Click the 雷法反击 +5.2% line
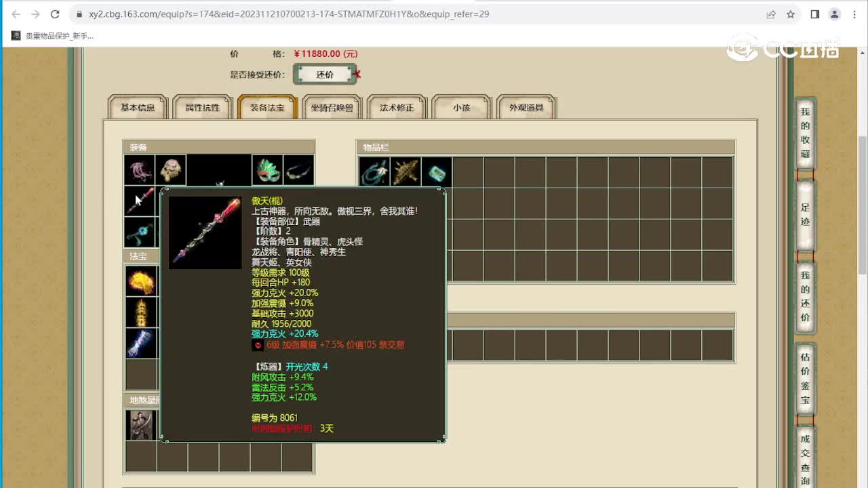The image size is (868, 488). 282,387
